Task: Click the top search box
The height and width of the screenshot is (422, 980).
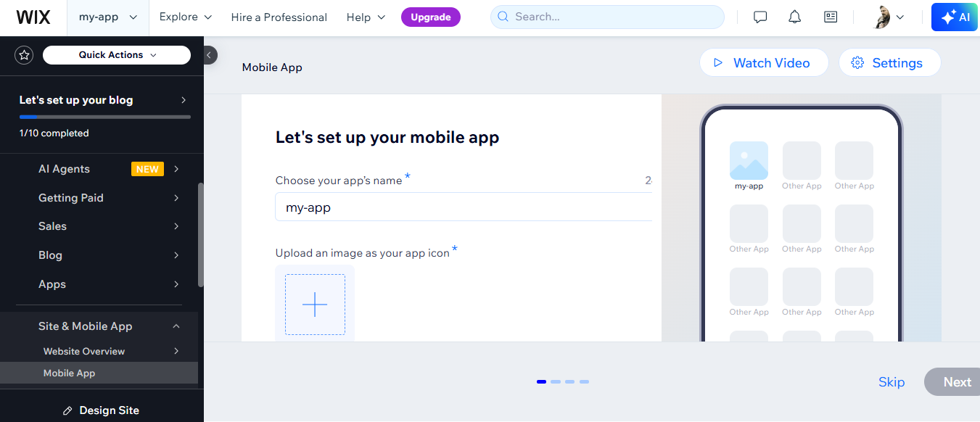Action: click(607, 17)
